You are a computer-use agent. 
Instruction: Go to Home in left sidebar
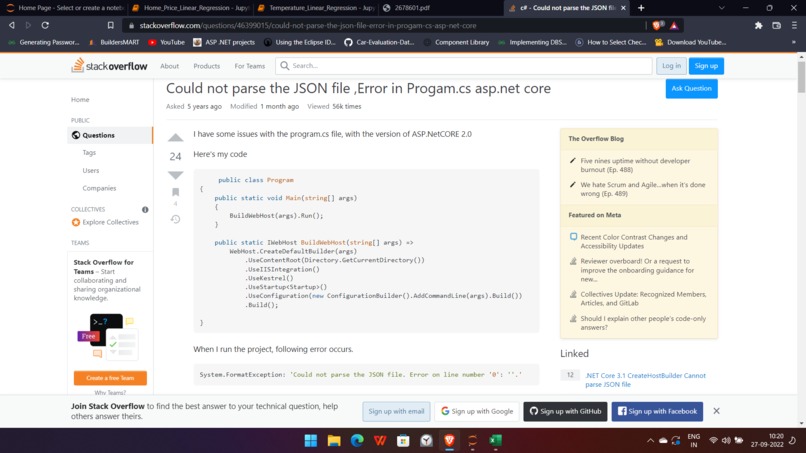tap(80, 100)
